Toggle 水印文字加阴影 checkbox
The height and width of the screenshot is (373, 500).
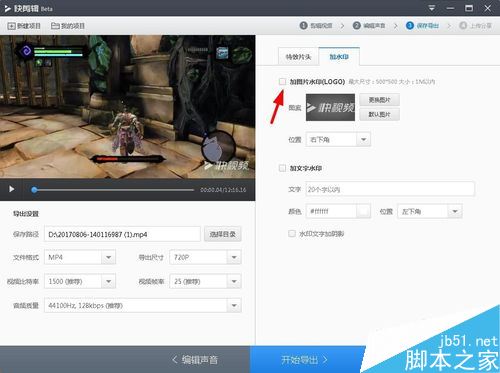[292, 233]
